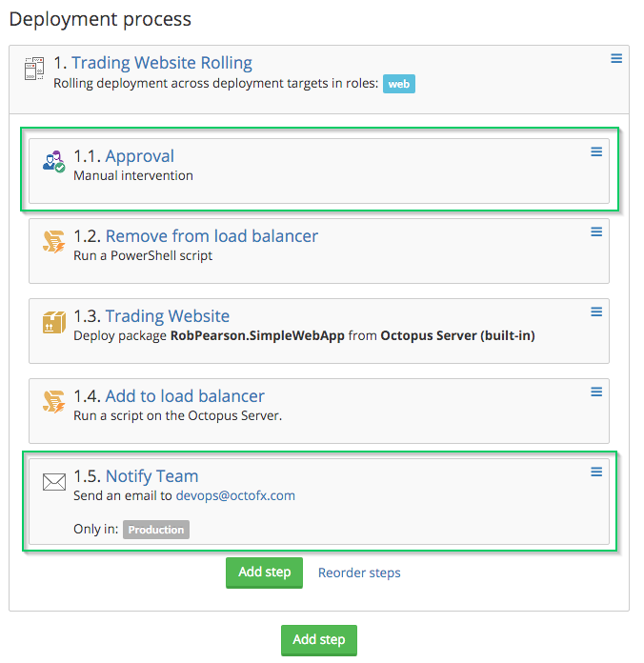Open the hamburger menu on Approval step
Image resolution: width=644 pixels, height=663 pixels.
pyautogui.click(x=596, y=152)
